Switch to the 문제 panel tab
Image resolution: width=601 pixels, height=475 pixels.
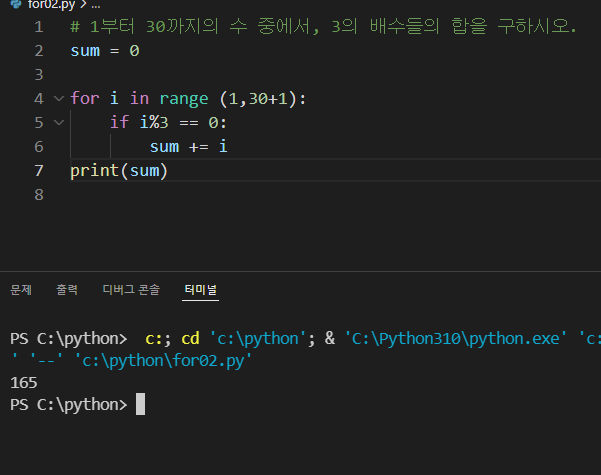21,289
